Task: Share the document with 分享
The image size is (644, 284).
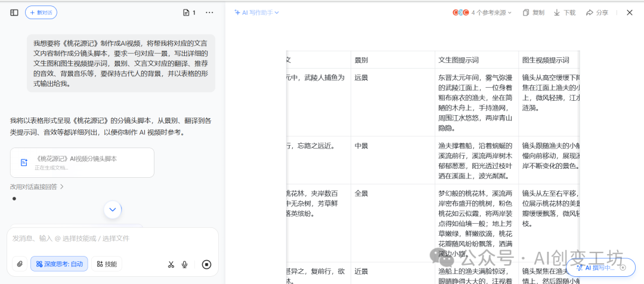Action: (597, 13)
